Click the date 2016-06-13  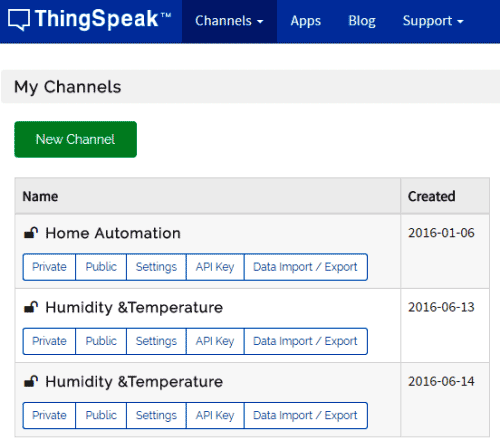[441, 307]
